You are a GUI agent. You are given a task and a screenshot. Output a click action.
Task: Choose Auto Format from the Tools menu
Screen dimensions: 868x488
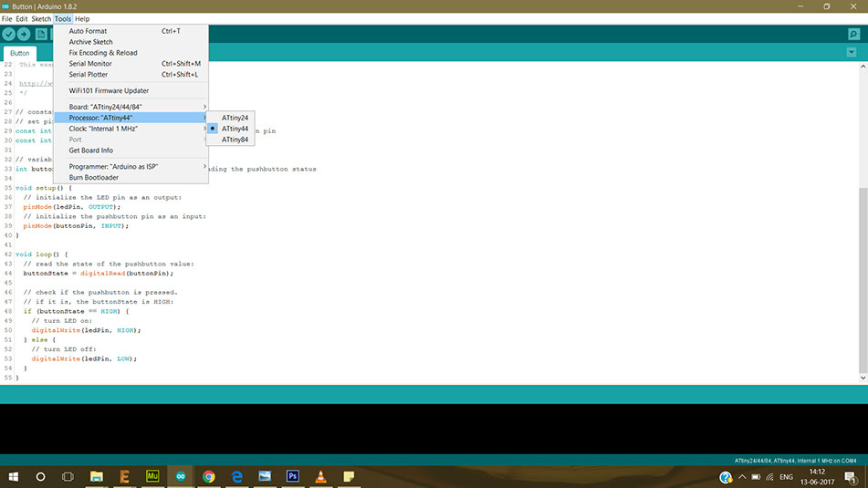(131, 31)
